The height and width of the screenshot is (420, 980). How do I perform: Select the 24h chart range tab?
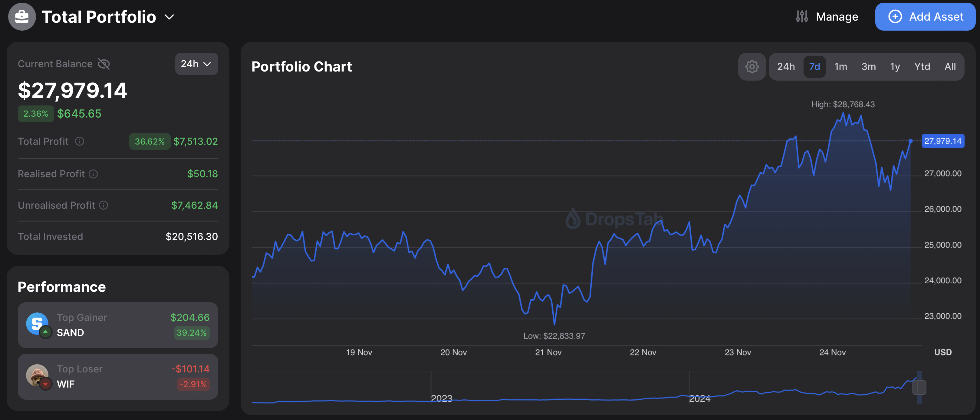coord(786,67)
